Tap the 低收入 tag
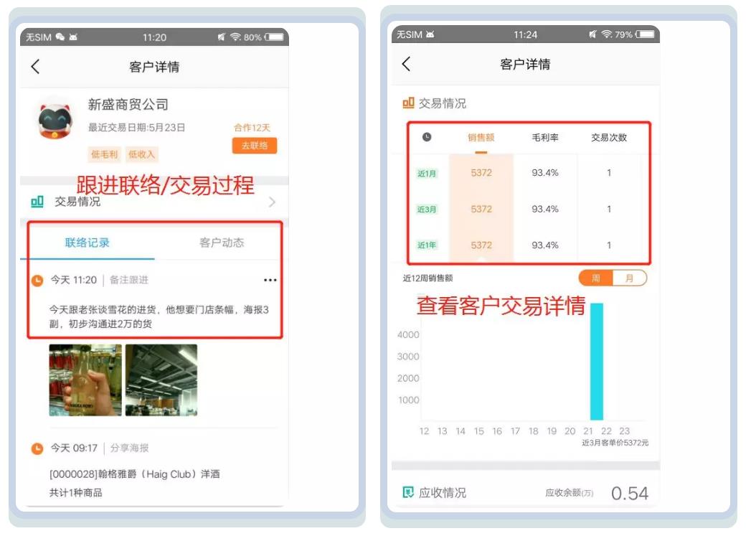The height and width of the screenshot is (536, 756). coord(142,154)
